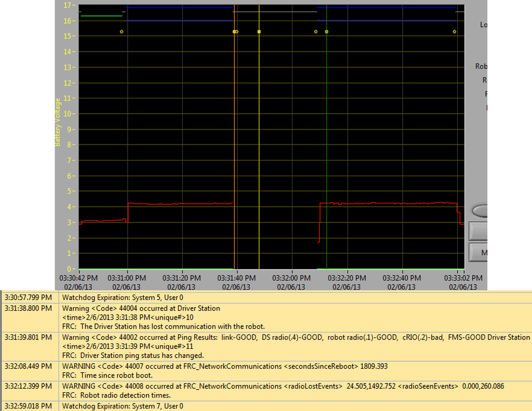The image size is (532, 411).
Task: Click the gray button above the M button
Action: coord(479,231)
